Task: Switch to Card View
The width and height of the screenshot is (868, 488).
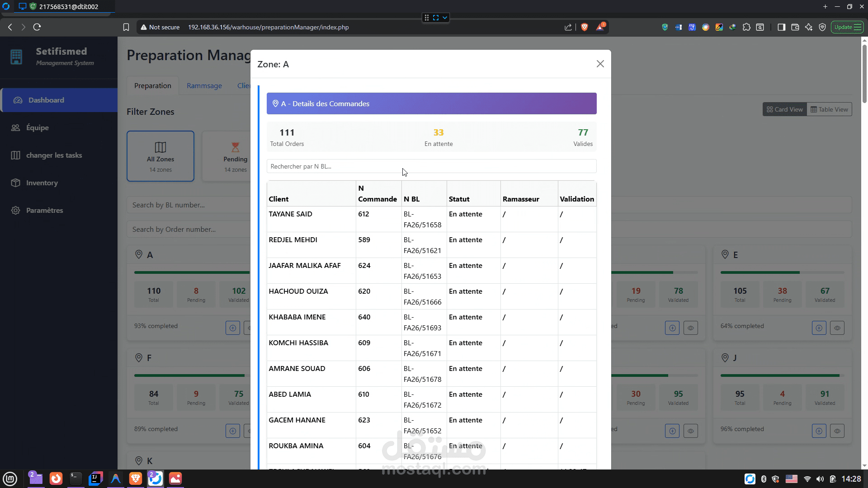Action: click(785, 109)
